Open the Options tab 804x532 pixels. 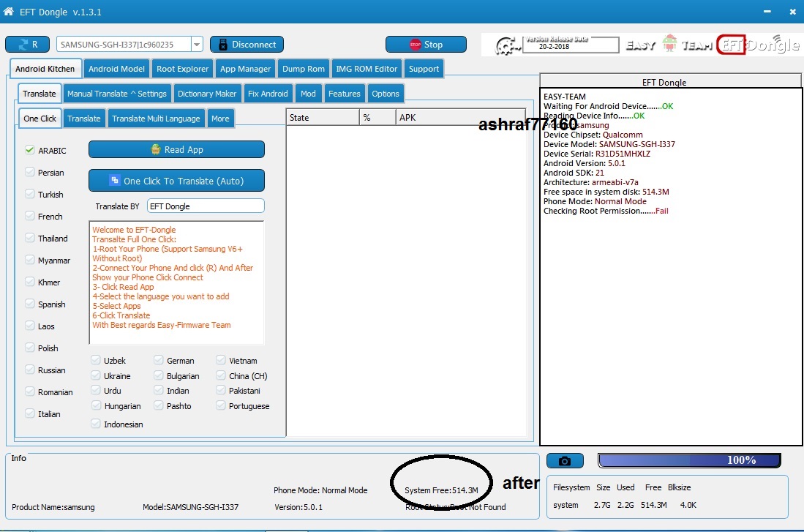click(x=386, y=94)
